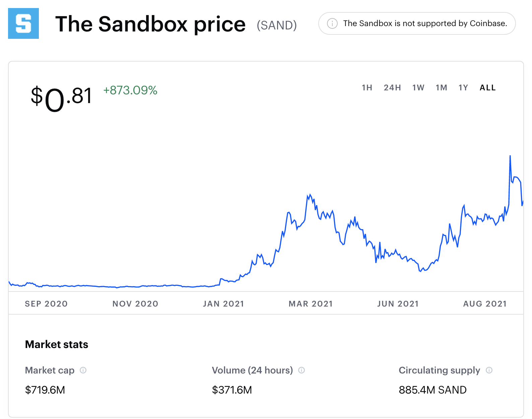Show the 1M price chart
532x419 pixels.
441,88
